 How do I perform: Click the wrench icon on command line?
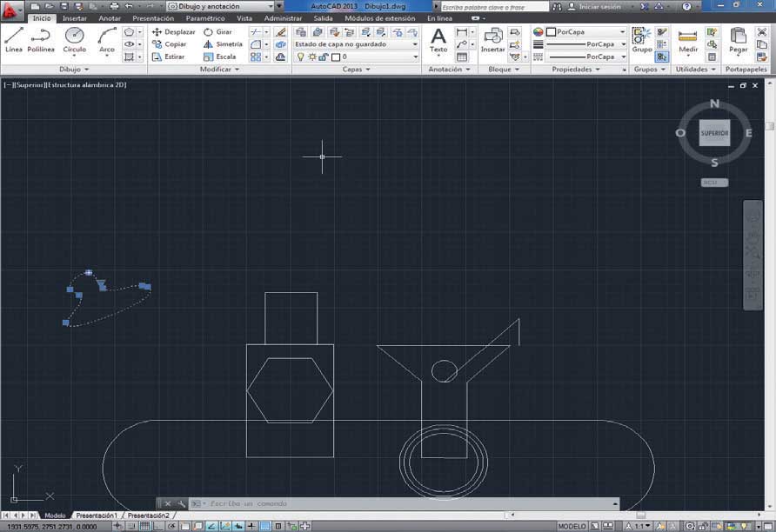tap(181, 504)
